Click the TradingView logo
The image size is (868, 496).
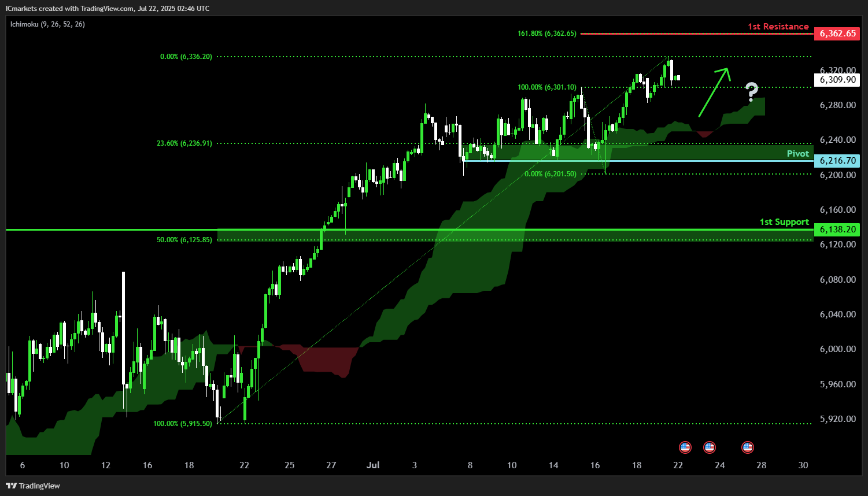tap(33, 486)
